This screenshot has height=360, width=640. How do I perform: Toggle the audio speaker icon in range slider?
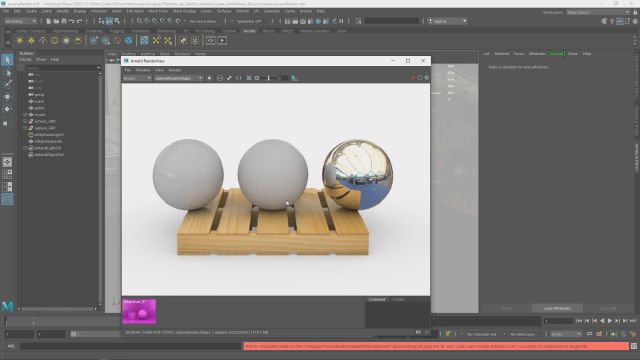[x=613, y=334]
